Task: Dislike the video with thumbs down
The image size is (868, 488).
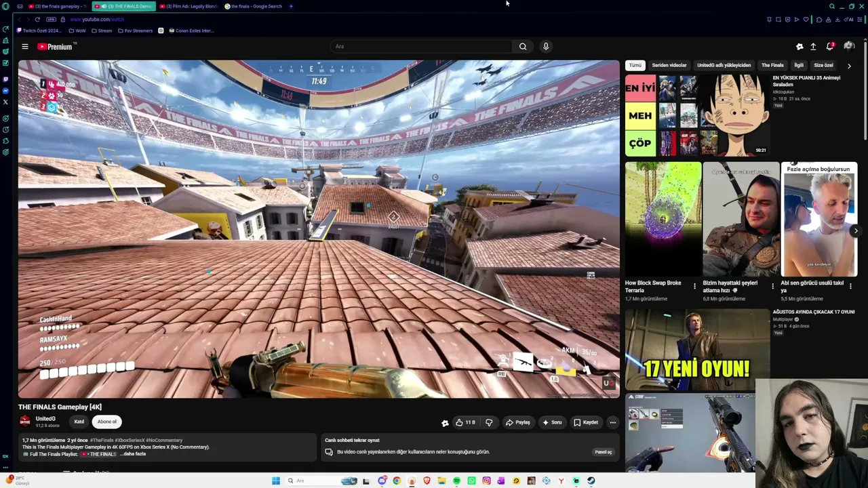Action: click(x=489, y=422)
